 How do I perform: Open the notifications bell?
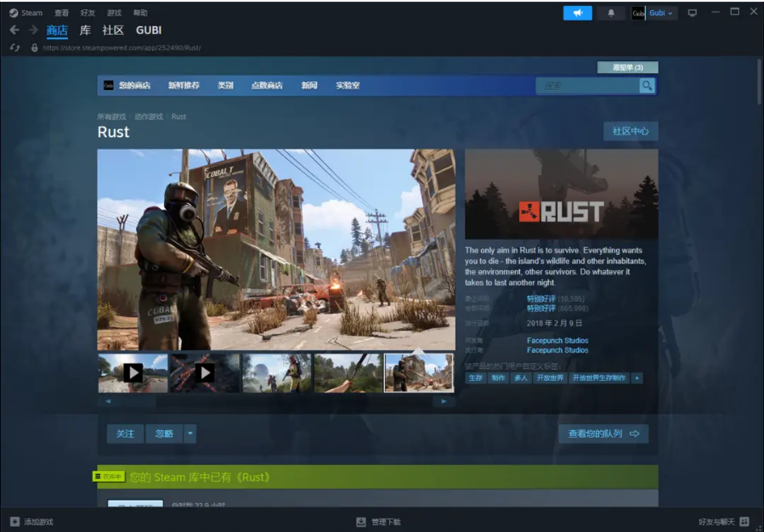click(x=611, y=13)
